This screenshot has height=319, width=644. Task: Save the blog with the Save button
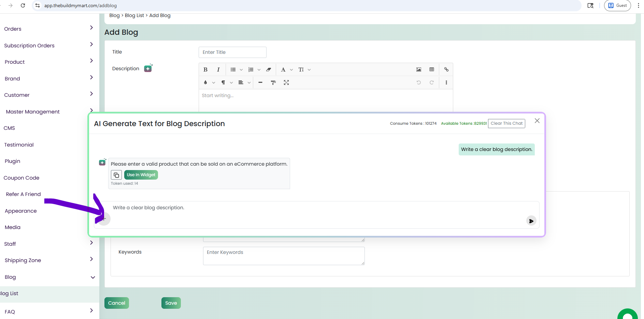[x=171, y=303]
